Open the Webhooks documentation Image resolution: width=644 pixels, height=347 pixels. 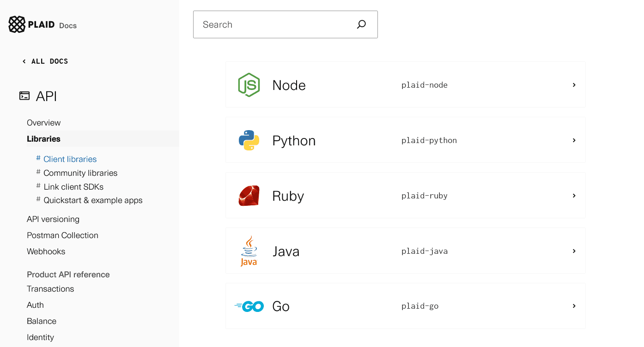click(46, 251)
